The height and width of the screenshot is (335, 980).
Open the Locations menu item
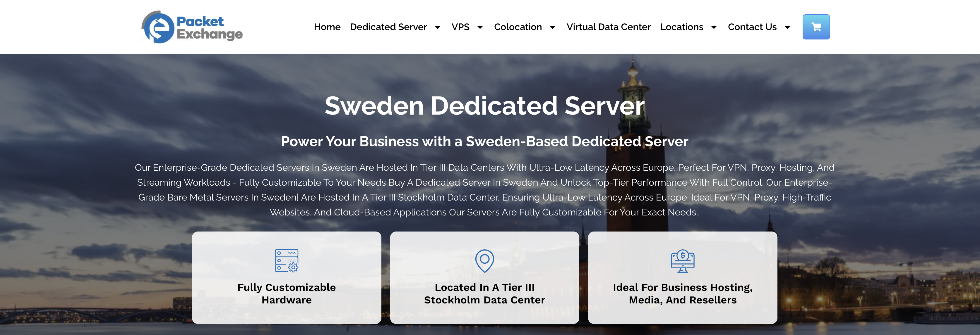[682, 27]
